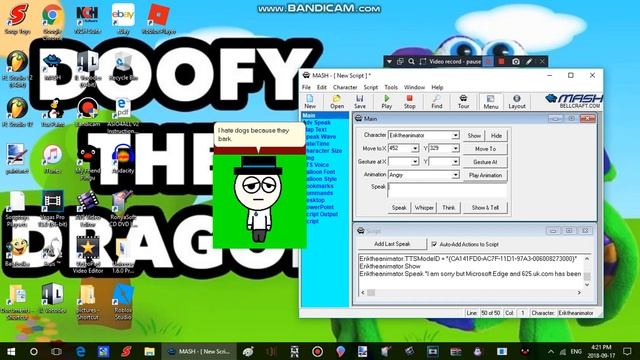Expand the Move to Y value dropdown
The height and width of the screenshot is (360, 640).
coord(455,149)
